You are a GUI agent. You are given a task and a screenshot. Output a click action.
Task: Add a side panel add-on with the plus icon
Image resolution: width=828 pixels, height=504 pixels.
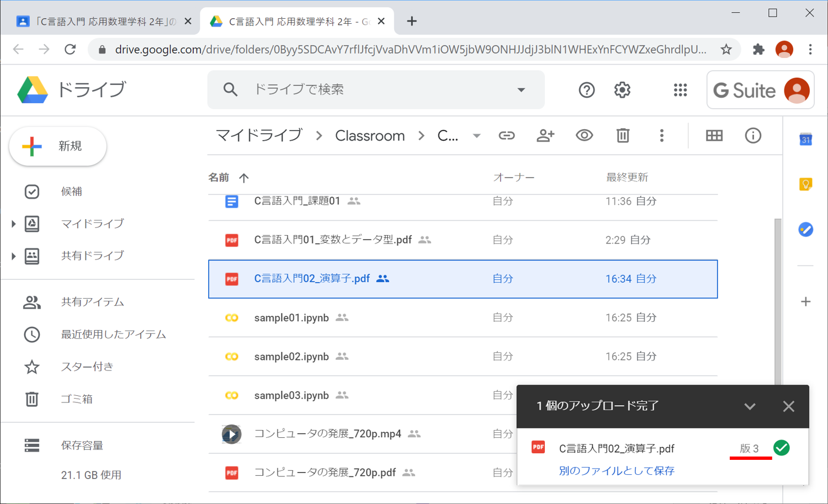pos(806,301)
